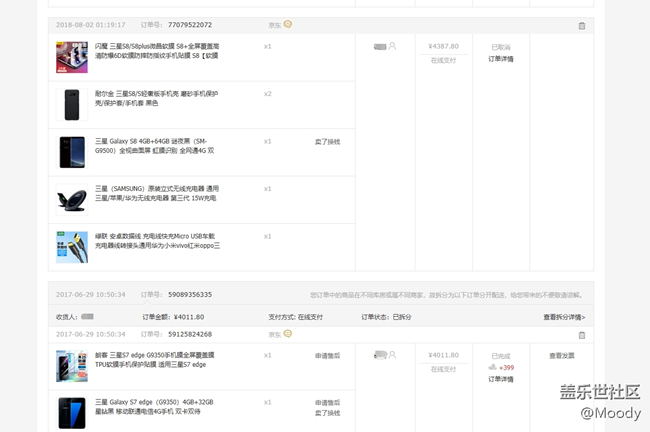Open JD chat icon for order 59125824268

pyautogui.click(x=288, y=334)
